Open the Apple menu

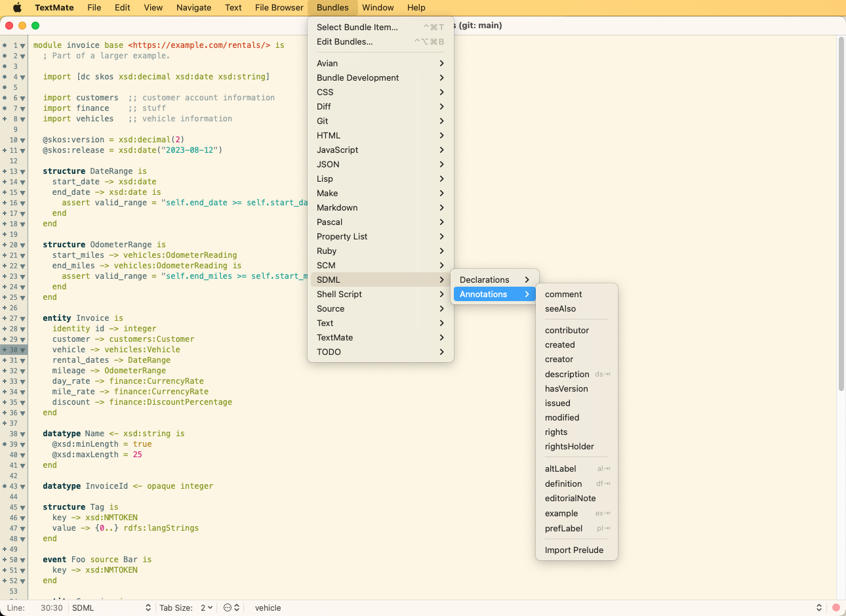17,7
